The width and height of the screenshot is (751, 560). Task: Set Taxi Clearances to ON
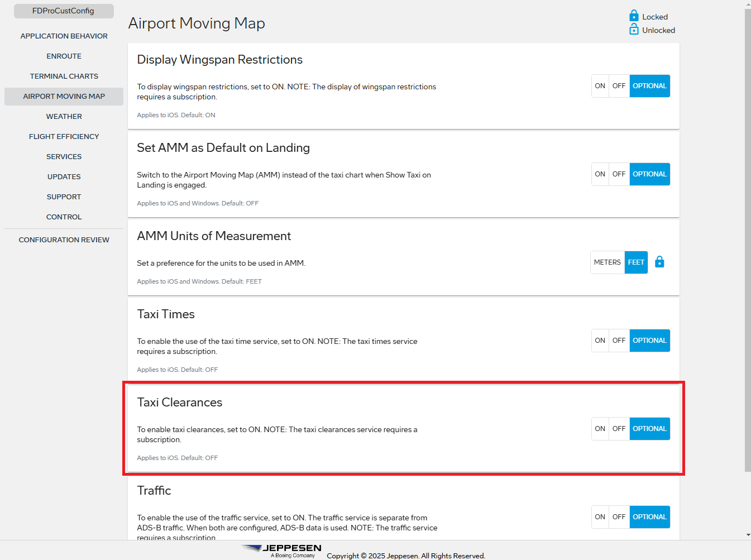click(x=600, y=429)
